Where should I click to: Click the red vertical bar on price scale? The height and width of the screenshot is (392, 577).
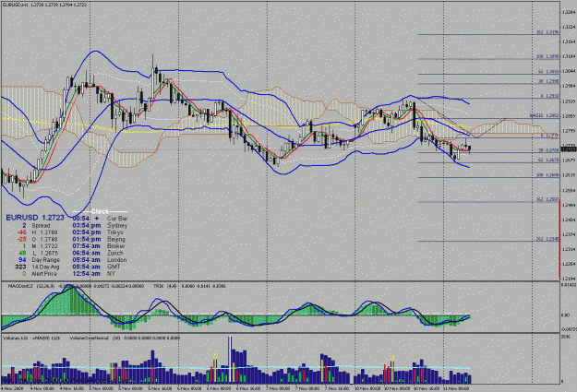559,239
